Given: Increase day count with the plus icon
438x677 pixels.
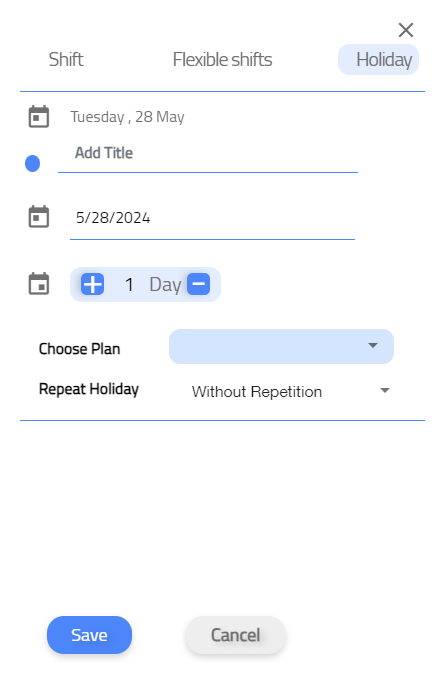Looking at the screenshot, I should pyautogui.click(x=92, y=284).
